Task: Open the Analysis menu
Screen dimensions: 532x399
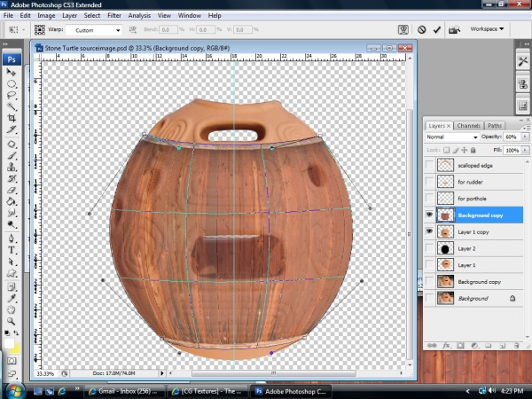Action: click(x=139, y=16)
